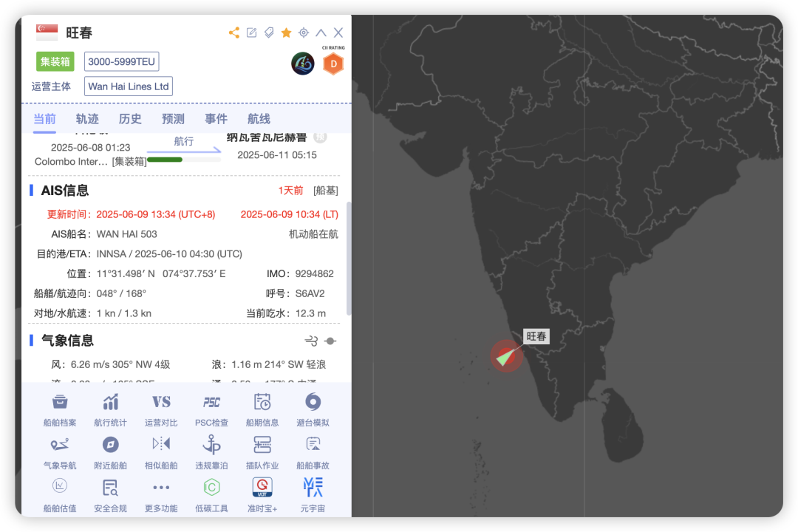Screen dimensions: 798x532
Task: Click the 船基 source tag
Action: pyautogui.click(x=326, y=191)
